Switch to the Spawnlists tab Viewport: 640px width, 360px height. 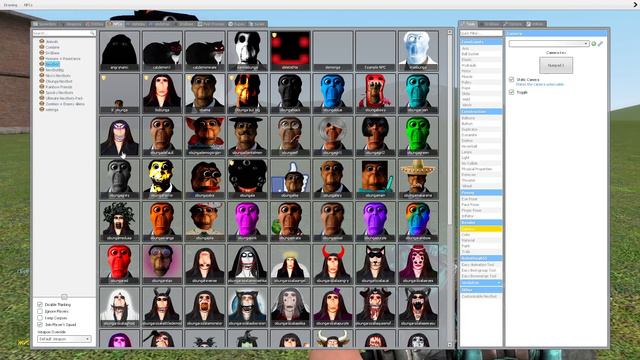coord(46,24)
